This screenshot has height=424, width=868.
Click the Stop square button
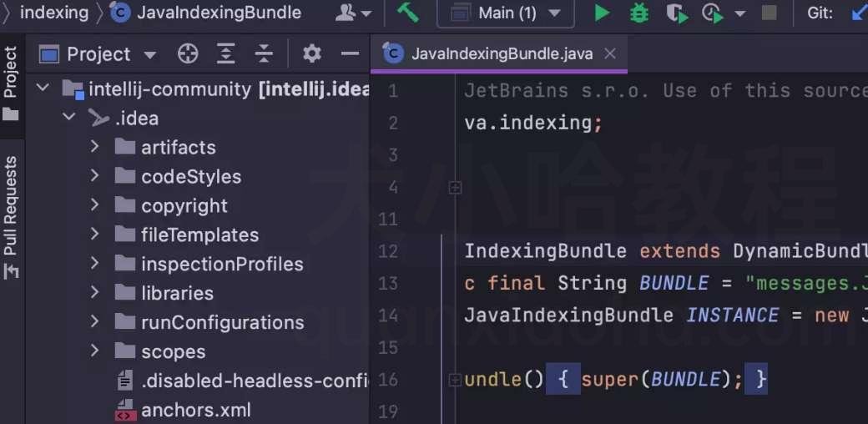click(769, 13)
